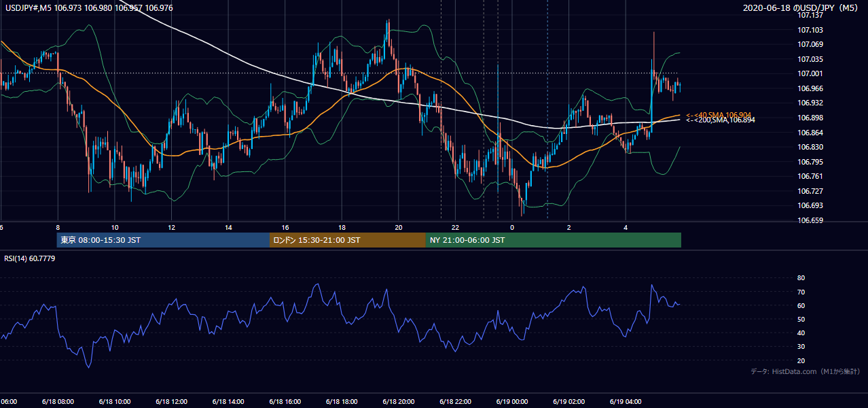Screen dimensions: 868x408
Task: Click RSI scale value 70
Action: [x=801, y=292]
